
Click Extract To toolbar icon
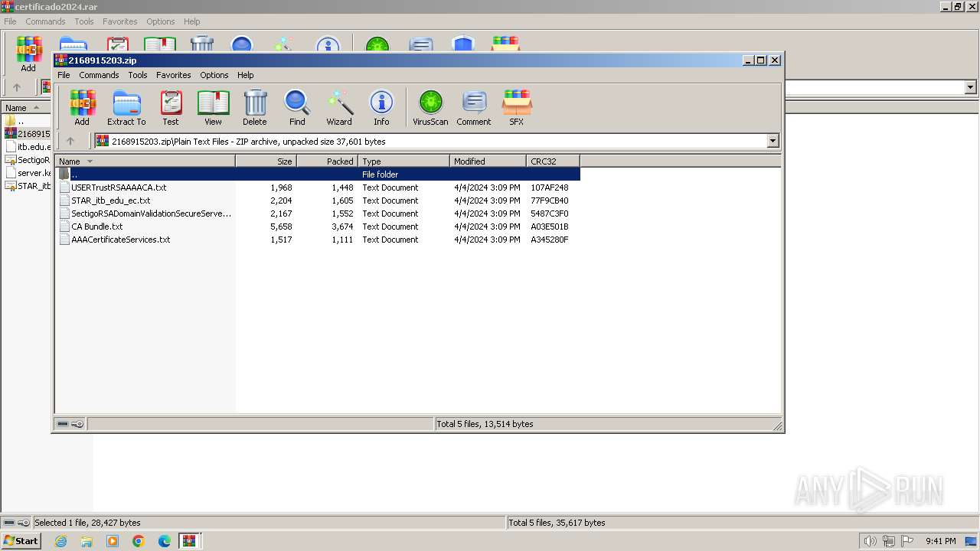[x=126, y=107]
